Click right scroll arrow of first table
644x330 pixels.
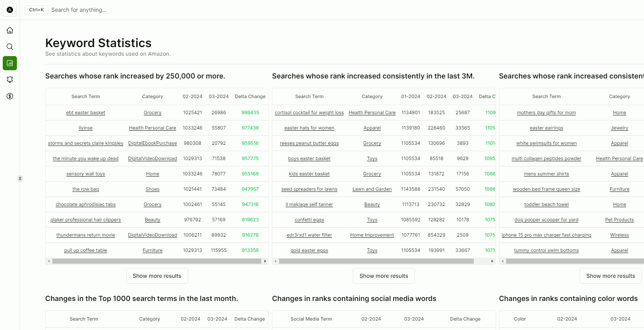click(x=265, y=261)
